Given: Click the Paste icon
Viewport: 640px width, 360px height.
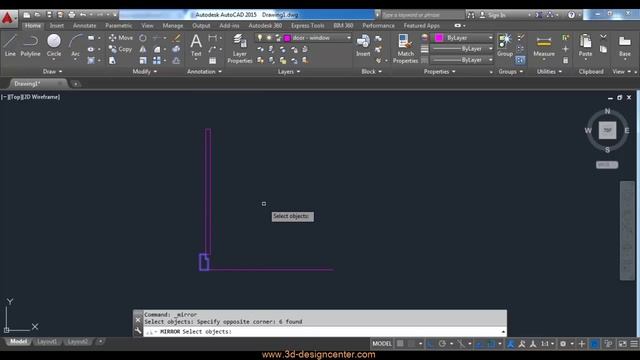Looking at the screenshot, I should (585, 45).
